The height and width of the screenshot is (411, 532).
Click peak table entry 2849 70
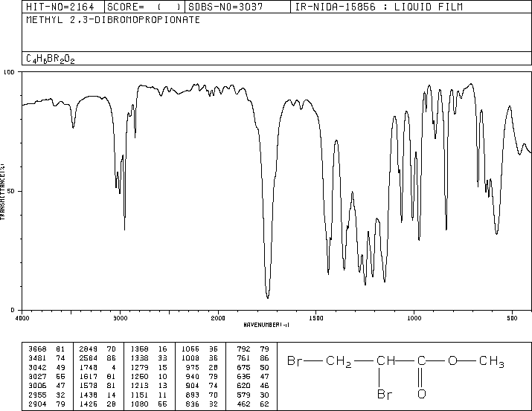point(97,349)
